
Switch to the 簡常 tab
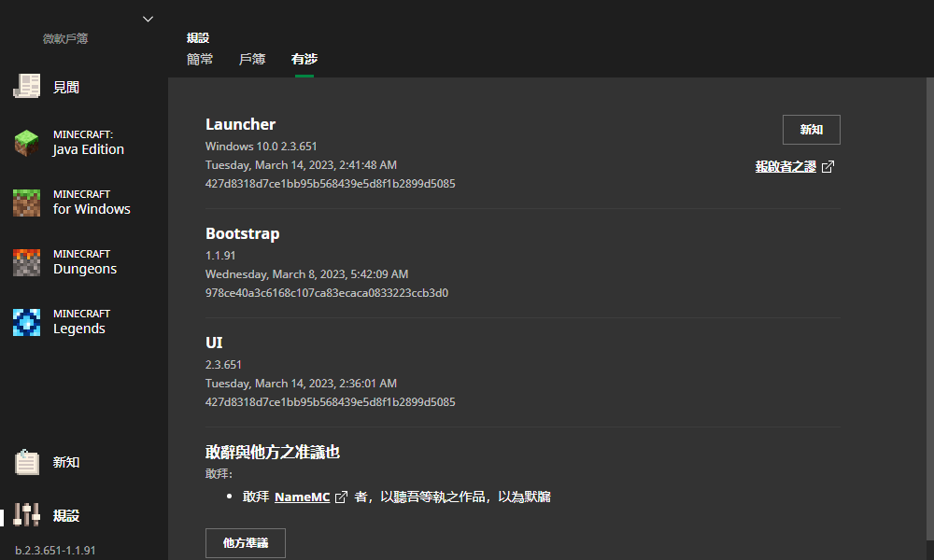point(200,59)
